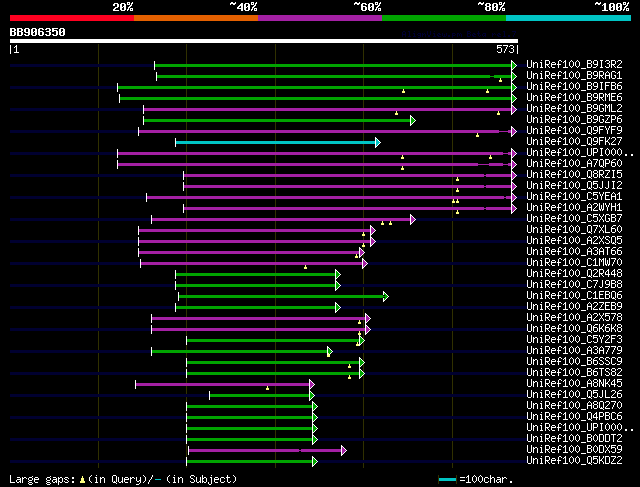Open the UniRef100_B9RME6 hit label

tap(574, 98)
